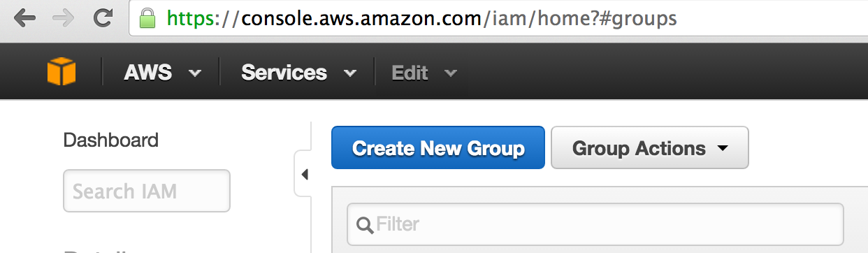This screenshot has width=868, height=253.
Task: Click the Group Actions button label
Action: 639,148
